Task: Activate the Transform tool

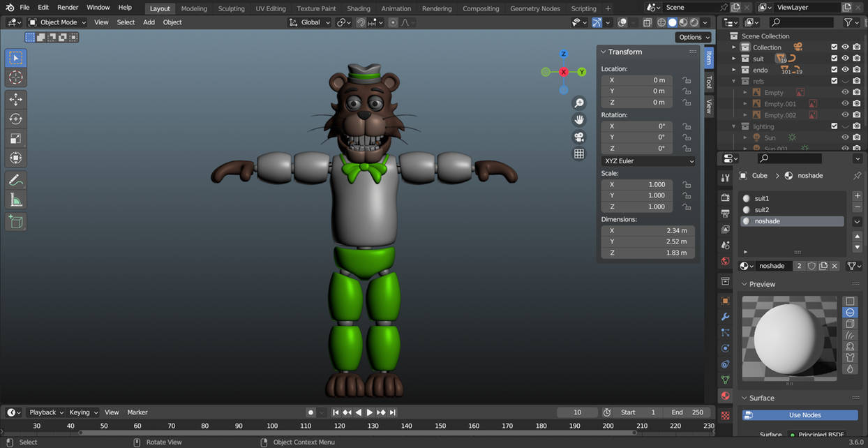Action: [15, 158]
